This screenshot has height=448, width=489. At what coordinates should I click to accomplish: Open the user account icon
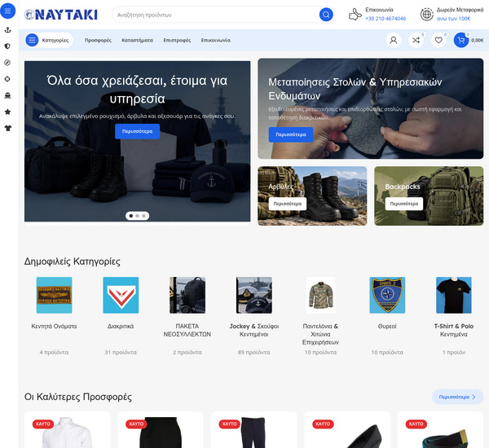tap(394, 40)
